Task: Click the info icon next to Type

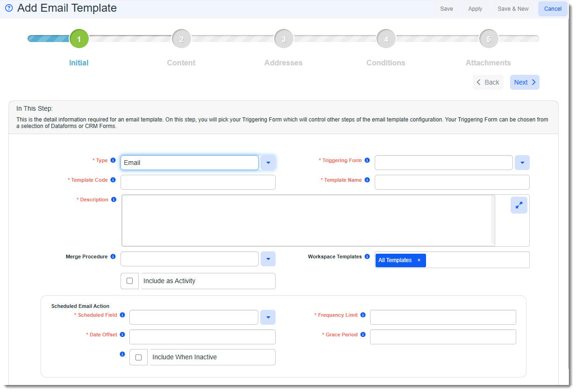Action: (113, 160)
